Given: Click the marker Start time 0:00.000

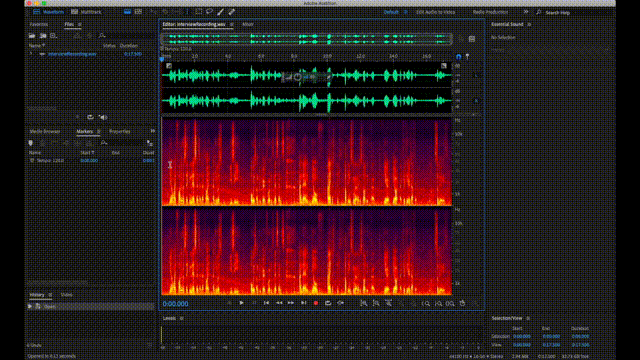Looking at the screenshot, I should 89,160.
